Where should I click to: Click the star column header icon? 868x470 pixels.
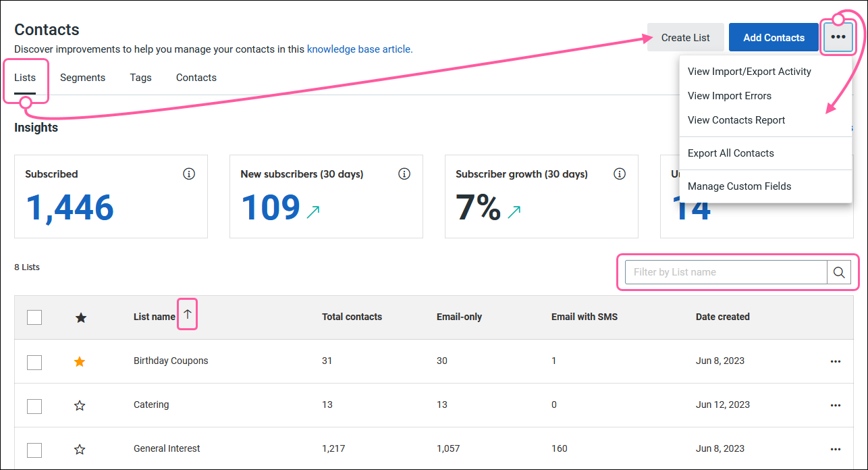(x=81, y=317)
